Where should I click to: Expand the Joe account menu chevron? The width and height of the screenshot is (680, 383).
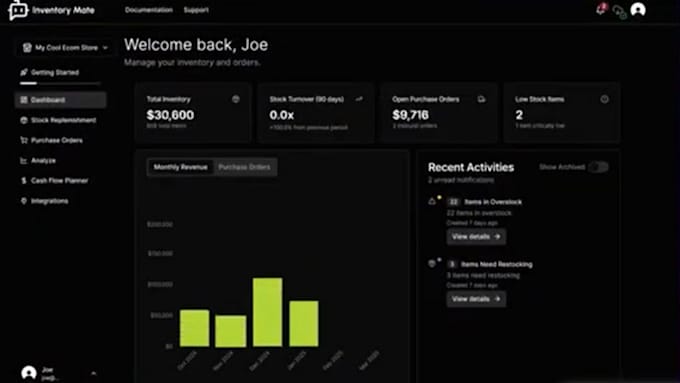pos(94,373)
